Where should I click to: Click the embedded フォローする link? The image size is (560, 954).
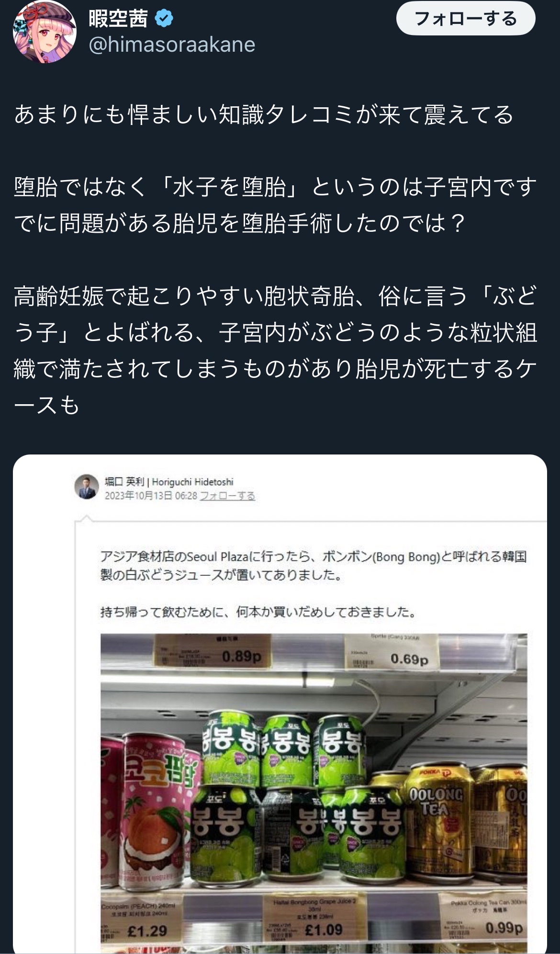pos(227,496)
